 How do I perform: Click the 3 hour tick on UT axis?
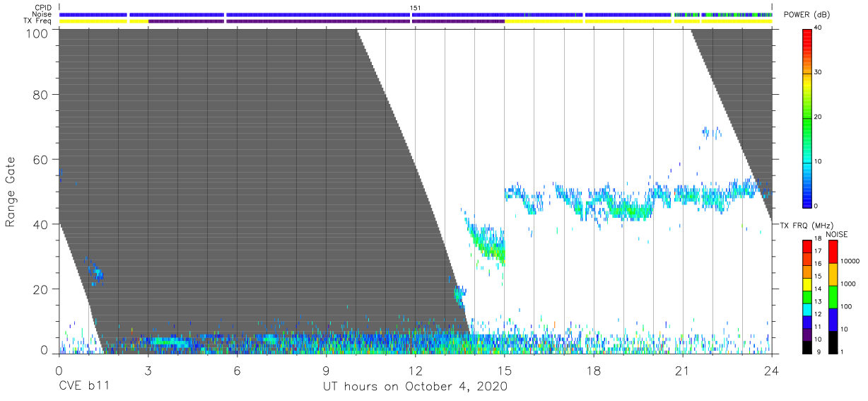click(x=148, y=370)
